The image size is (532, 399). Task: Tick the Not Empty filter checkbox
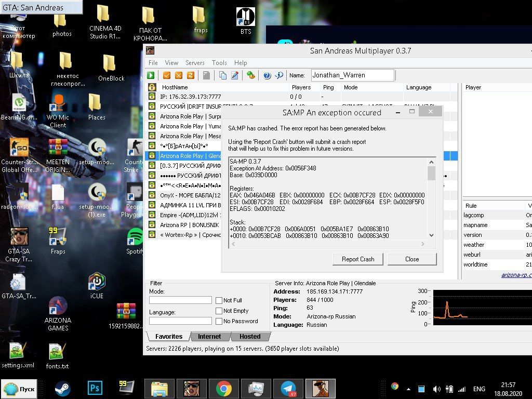click(219, 311)
